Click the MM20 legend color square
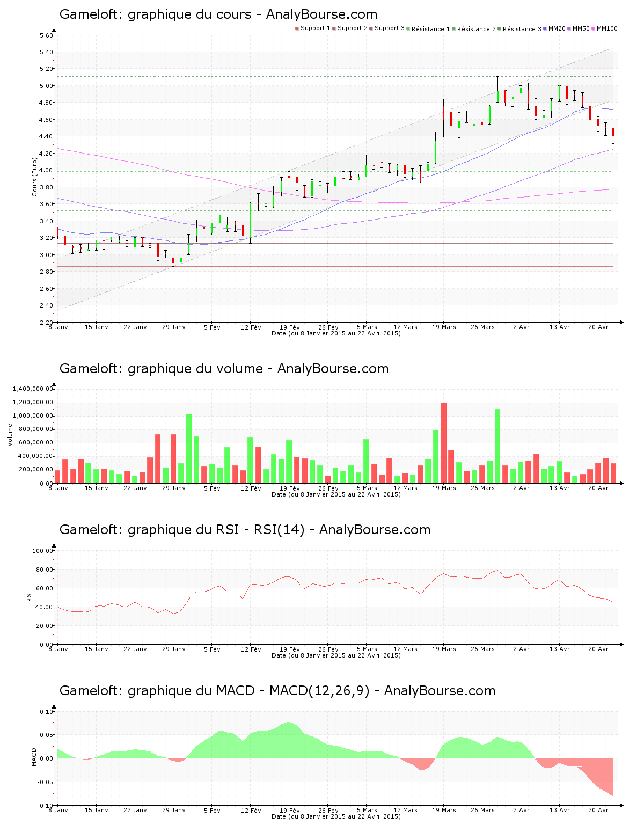 tap(545, 28)
